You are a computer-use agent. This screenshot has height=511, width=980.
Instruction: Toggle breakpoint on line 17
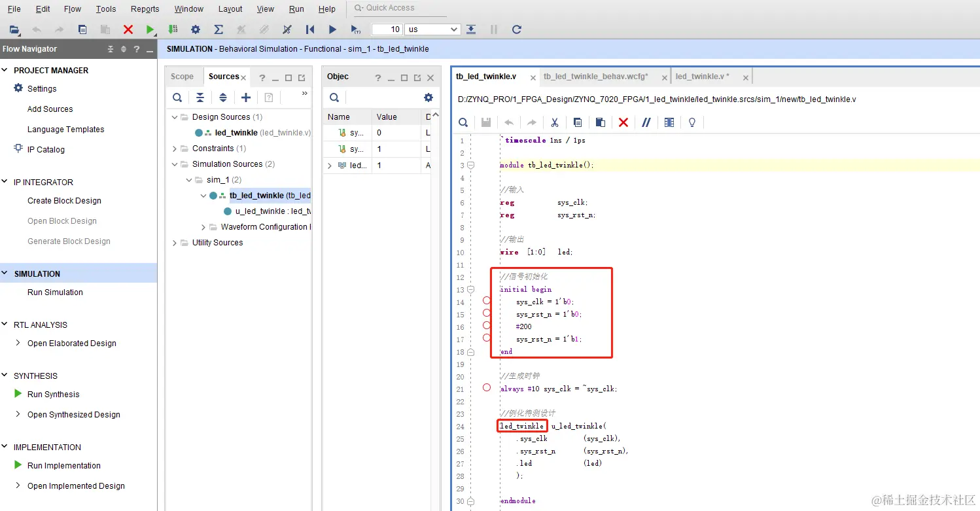486,338
